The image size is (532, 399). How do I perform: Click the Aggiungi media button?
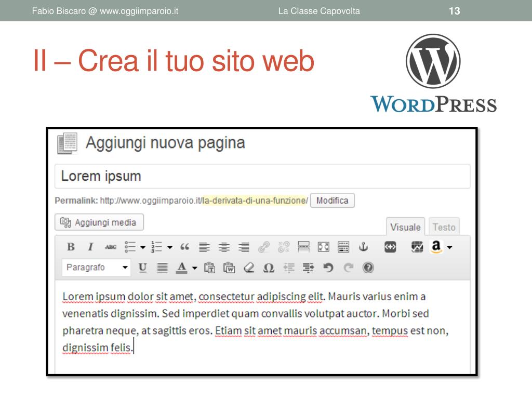99,222
